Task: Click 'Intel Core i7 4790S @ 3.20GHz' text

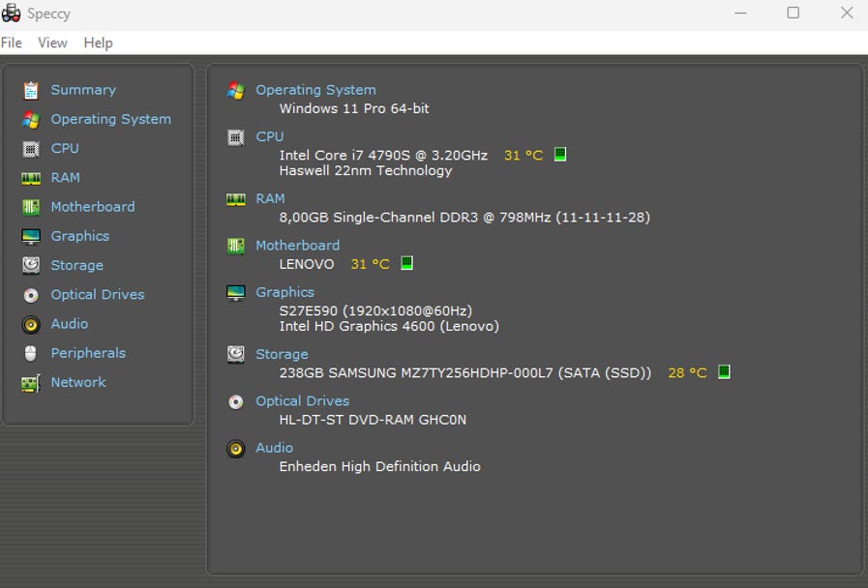Action: [383, 156]
